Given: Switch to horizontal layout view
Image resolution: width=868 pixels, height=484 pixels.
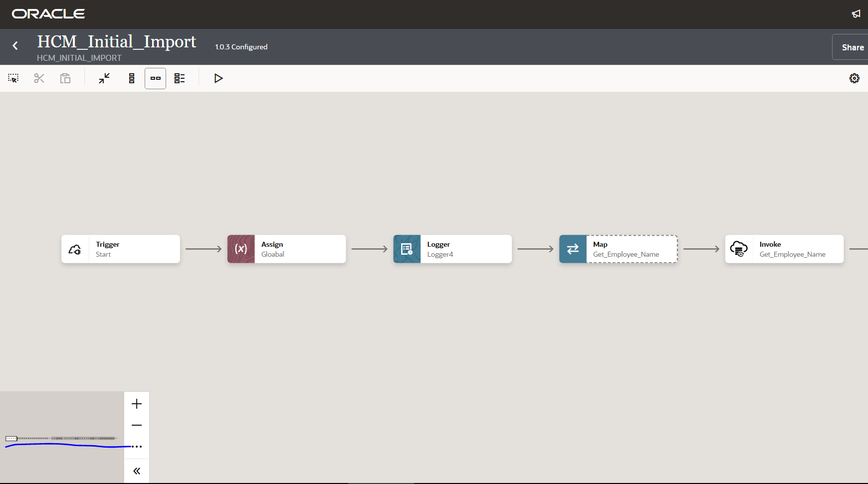Looking at the screenshot, I should point(156,78).
